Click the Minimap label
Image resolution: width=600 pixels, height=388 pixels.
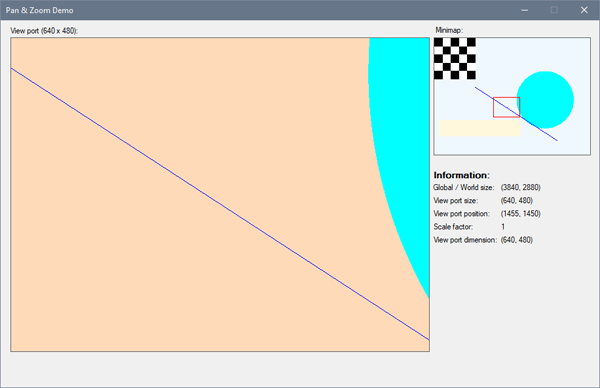(449, 30)
